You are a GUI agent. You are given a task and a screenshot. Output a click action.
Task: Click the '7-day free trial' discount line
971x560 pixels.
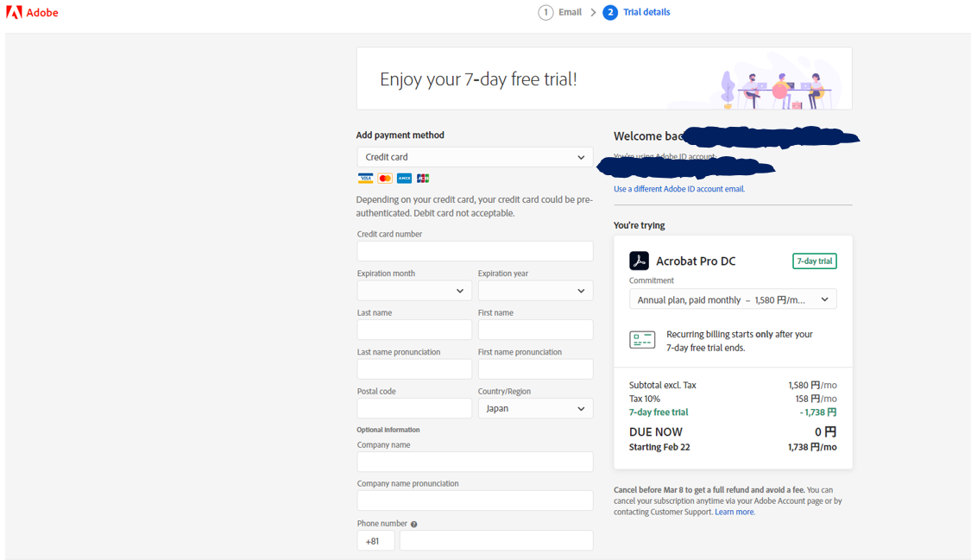[x=659, y=412]
